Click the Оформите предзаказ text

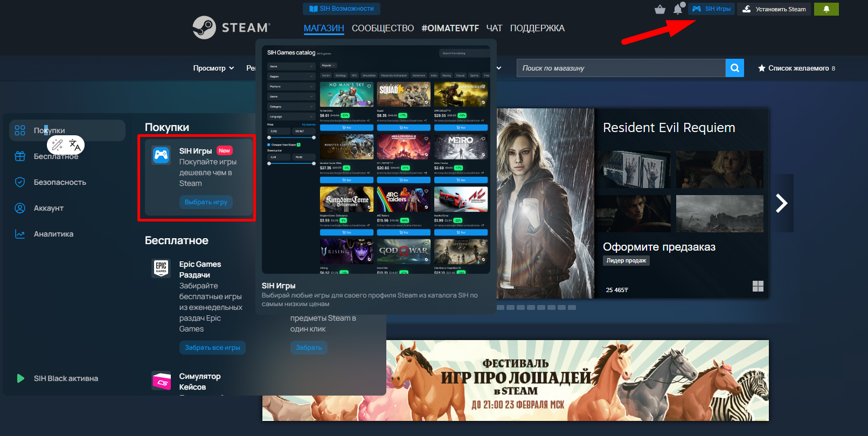[659, 247]
